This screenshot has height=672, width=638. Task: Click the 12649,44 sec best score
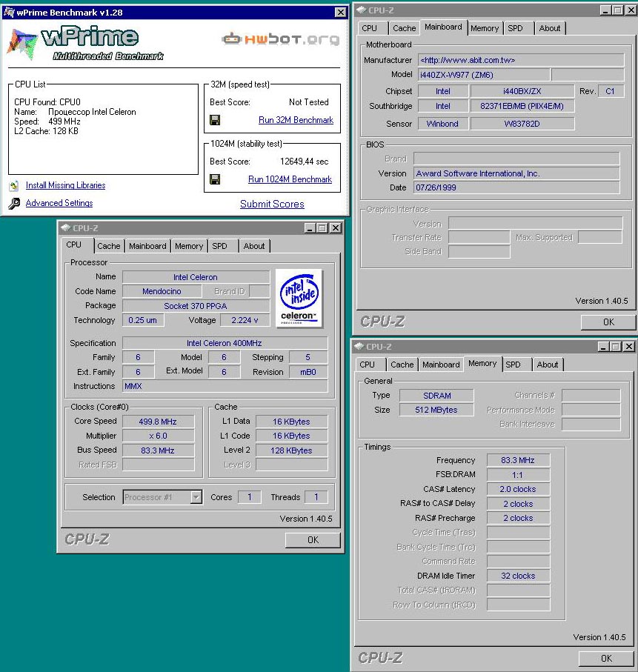pos(304,162)
